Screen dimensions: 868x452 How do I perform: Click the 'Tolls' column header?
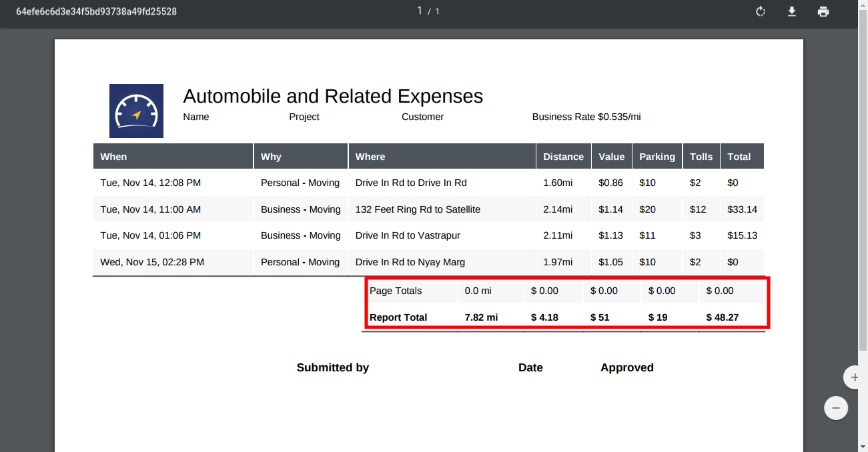point(701,157)
